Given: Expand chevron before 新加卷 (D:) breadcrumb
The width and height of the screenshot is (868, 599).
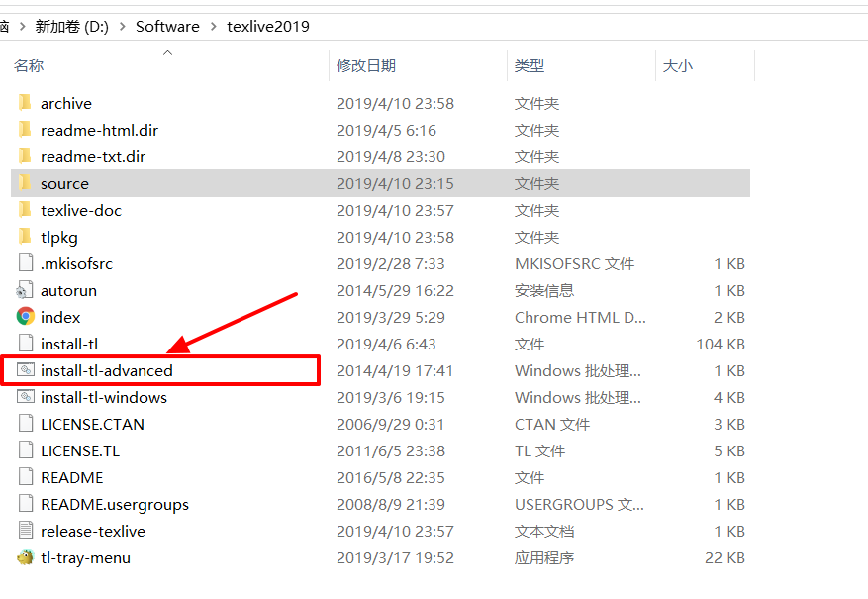Looking at the screenshot, I should click(x=22, y=26).
